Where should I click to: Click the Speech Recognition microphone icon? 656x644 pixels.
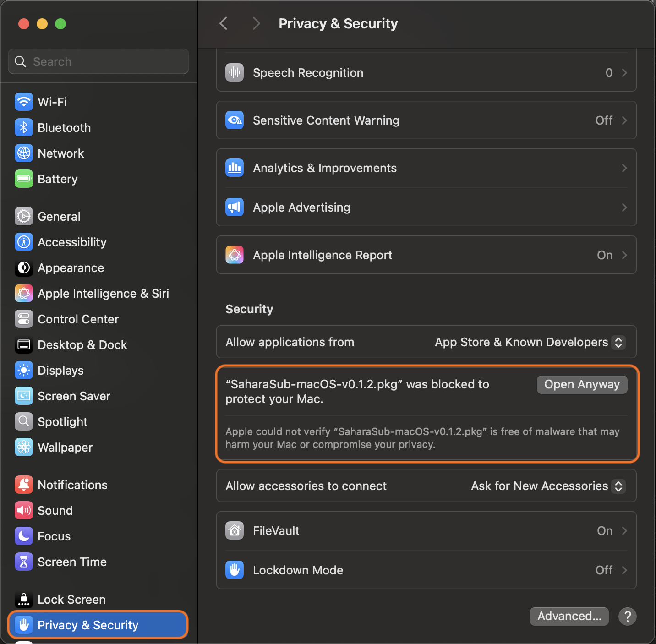[234, 72]
